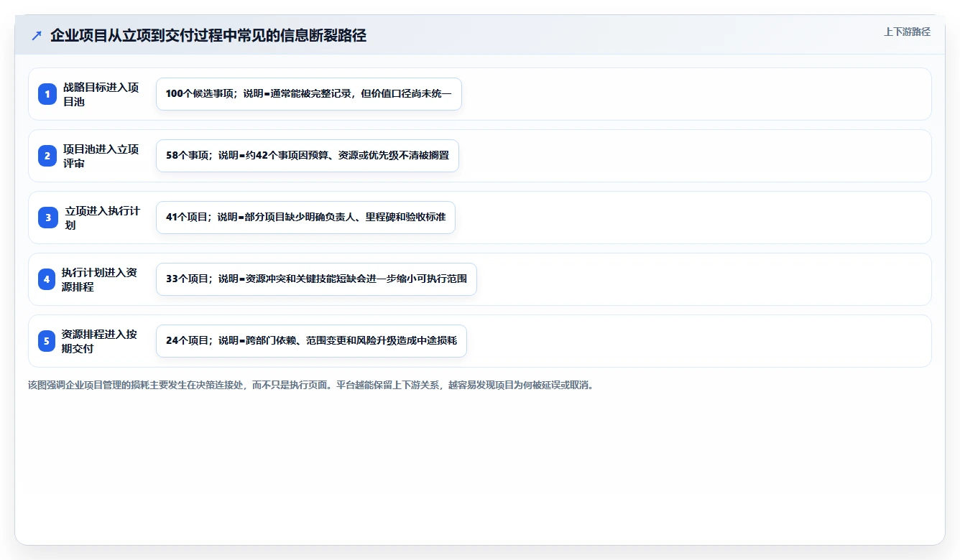
Task: Click the step 4 number badge
Action: pyautogui.click(x=47, y=279)
